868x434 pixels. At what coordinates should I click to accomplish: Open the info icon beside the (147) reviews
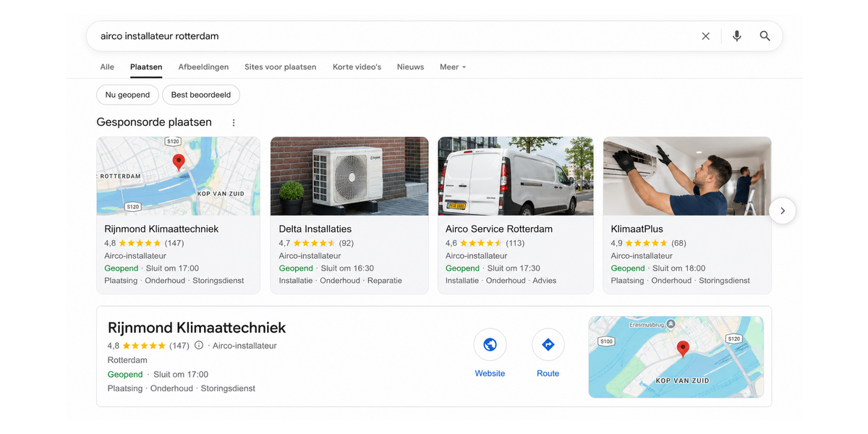click(199, 346)
